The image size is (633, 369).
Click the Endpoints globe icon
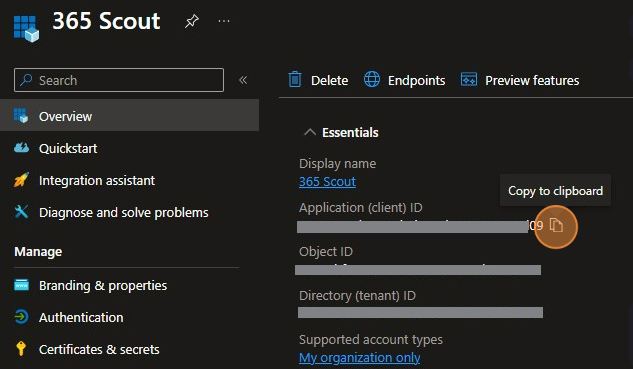click(x=371, y=80)
